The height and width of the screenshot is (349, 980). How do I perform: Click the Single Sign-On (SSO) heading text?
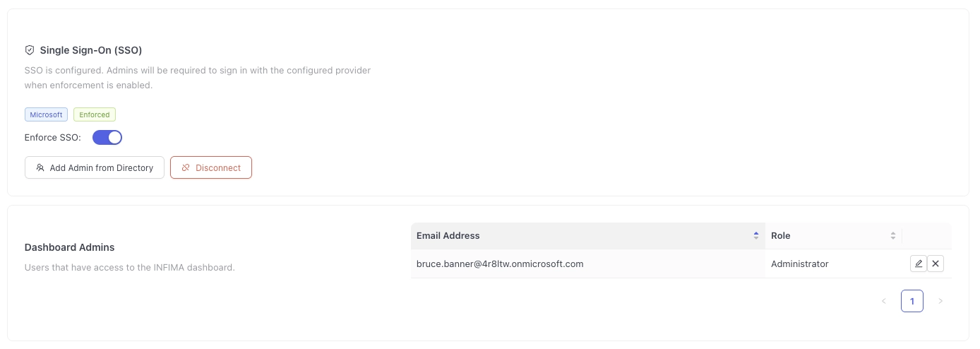coord(91,50)
